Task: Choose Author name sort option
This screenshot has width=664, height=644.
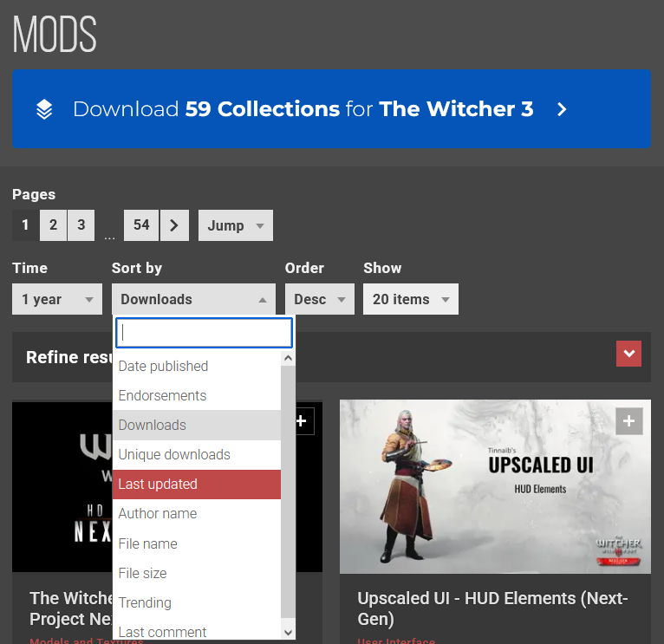Action: 197,514
